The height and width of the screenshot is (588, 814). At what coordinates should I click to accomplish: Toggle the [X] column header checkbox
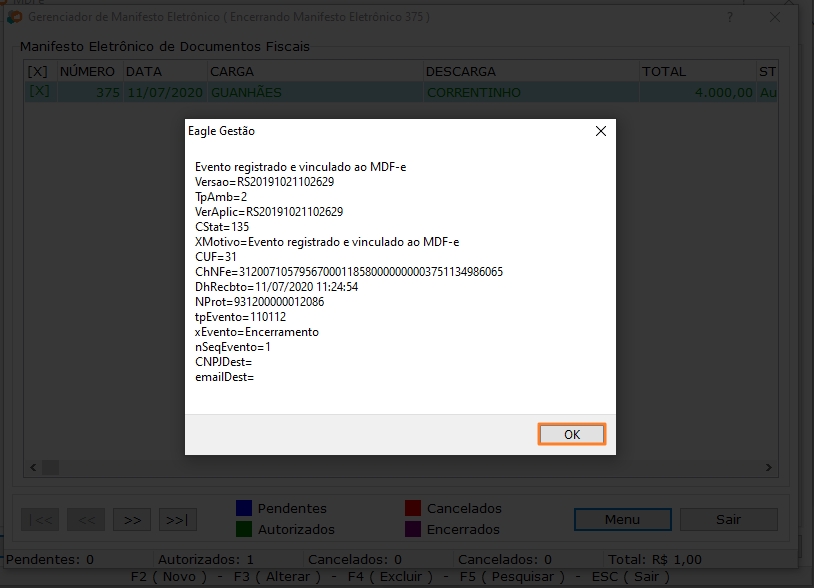click(x=41, y=71)
